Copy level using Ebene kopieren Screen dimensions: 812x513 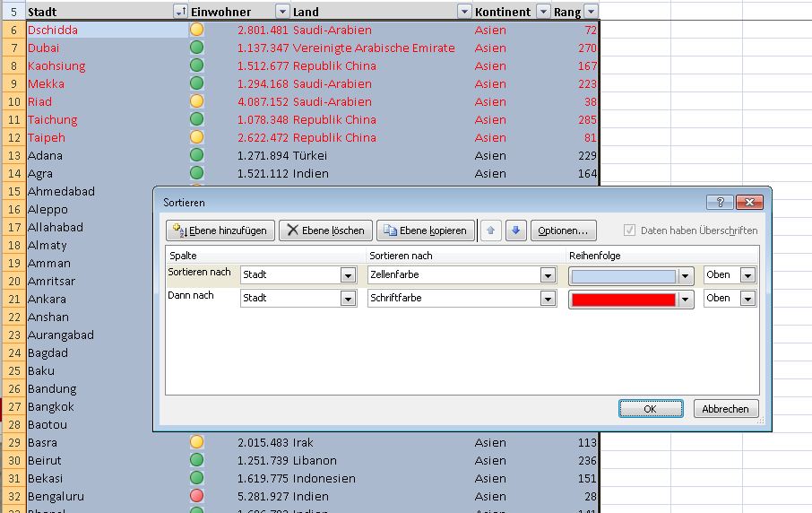[426, 230]
